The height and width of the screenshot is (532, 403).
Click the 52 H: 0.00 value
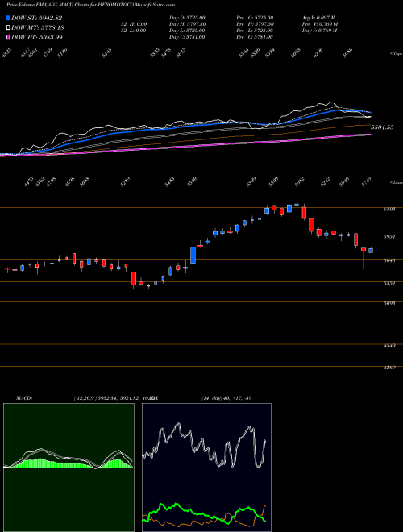click(135, 24)
